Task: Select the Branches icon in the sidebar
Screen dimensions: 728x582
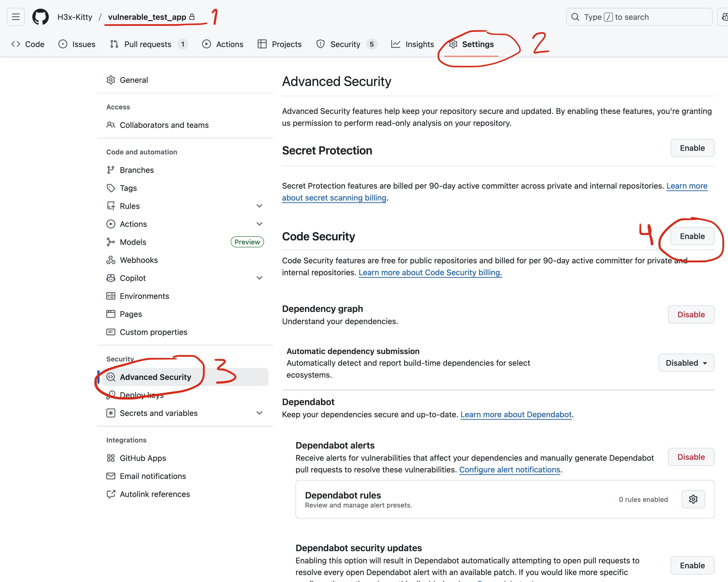Action: [111, 170]
